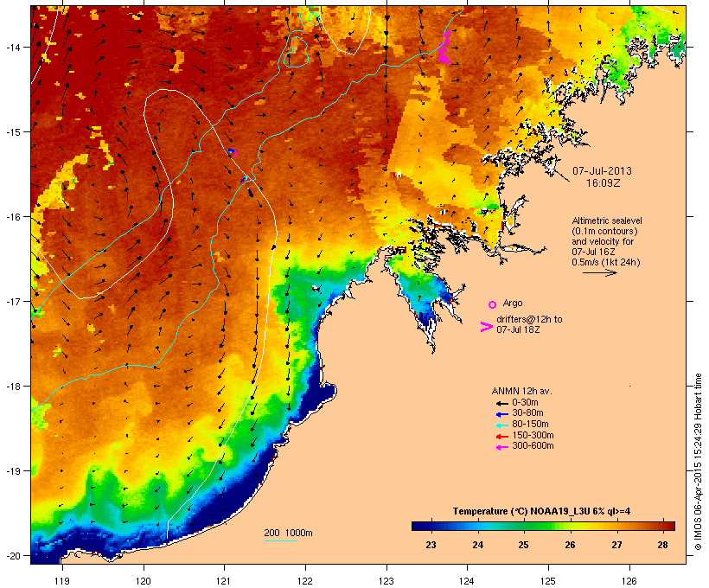Screen dimensions: 709x588
Task: Click colorbar at 28 degrees dark red
Action: [x=663, y=526]
